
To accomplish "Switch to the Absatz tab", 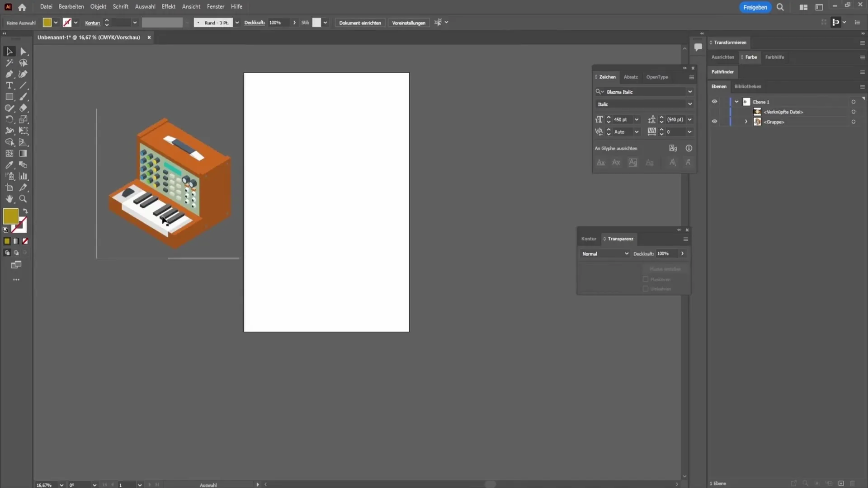I will tap(631, 77).
